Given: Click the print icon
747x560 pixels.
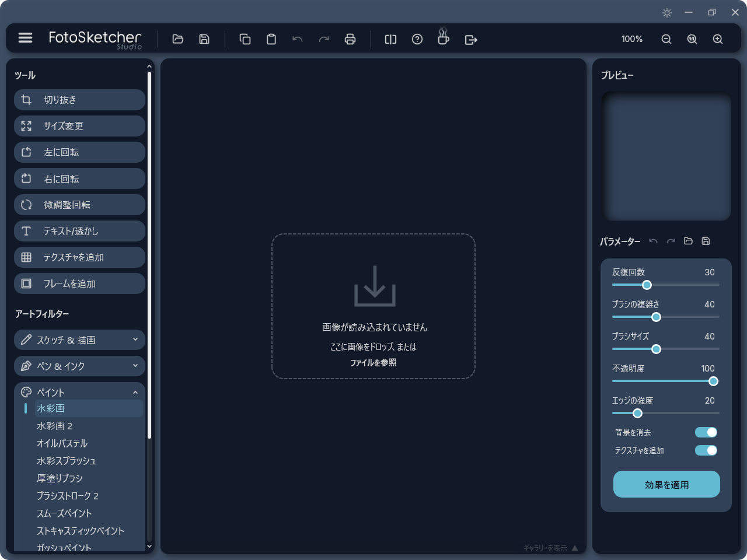Looking at the screenshot, I should [x=350, y=39].
